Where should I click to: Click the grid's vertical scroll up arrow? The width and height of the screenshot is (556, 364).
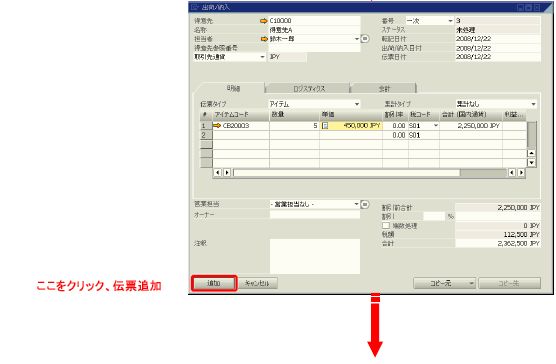pos(531,153)
